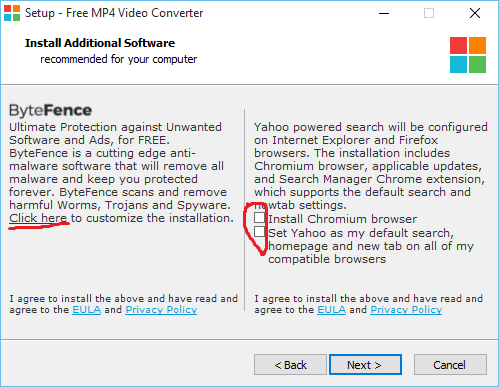Go back with the < Back button
The width and height of the screenshot is (499, 387).
[290, 365]
